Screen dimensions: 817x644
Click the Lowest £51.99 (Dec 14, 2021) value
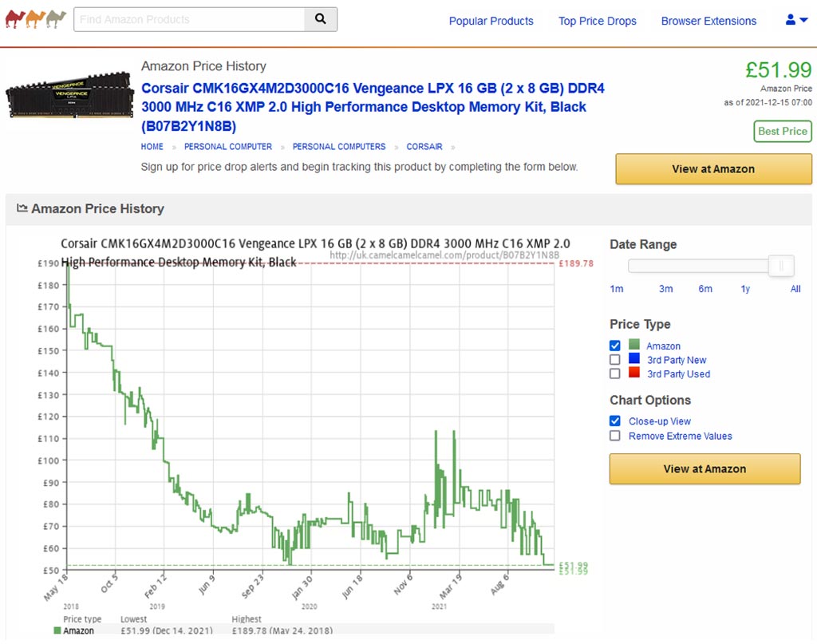(166, 630)
